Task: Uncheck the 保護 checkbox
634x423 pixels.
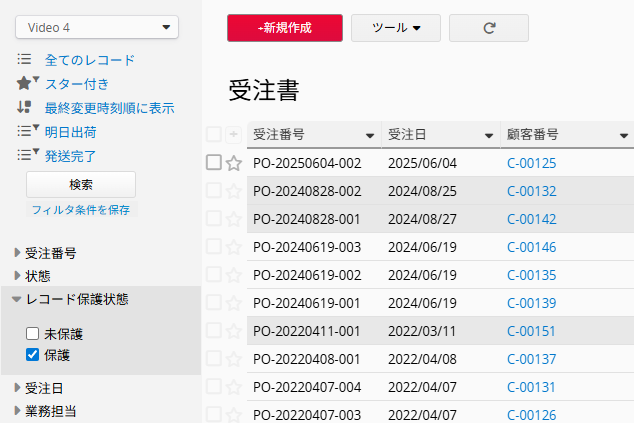Action: (x=32, y=355)
